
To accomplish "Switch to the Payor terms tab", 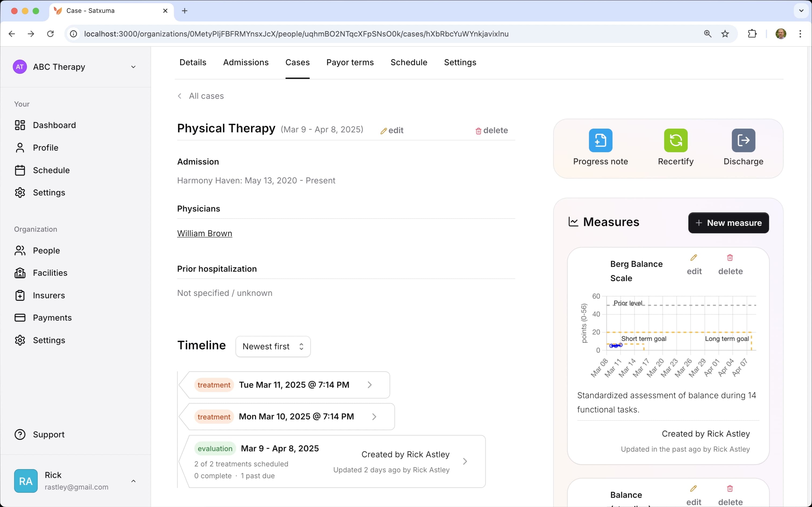I will pos(350,62).
